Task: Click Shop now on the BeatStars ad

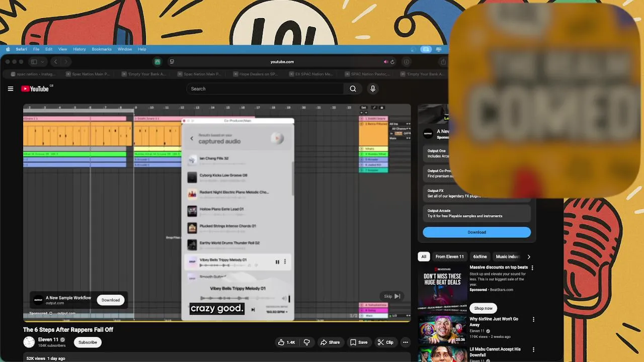Action: click(x=483, y=308)
